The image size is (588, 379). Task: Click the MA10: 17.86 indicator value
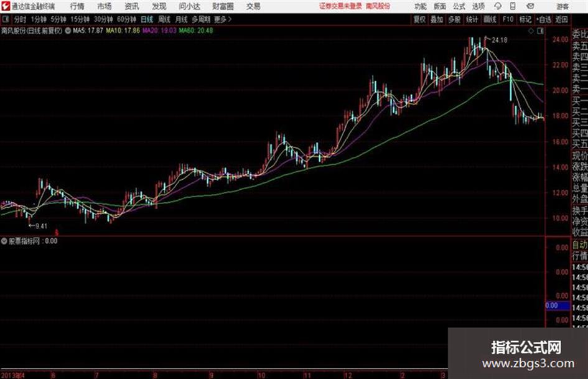123,30
